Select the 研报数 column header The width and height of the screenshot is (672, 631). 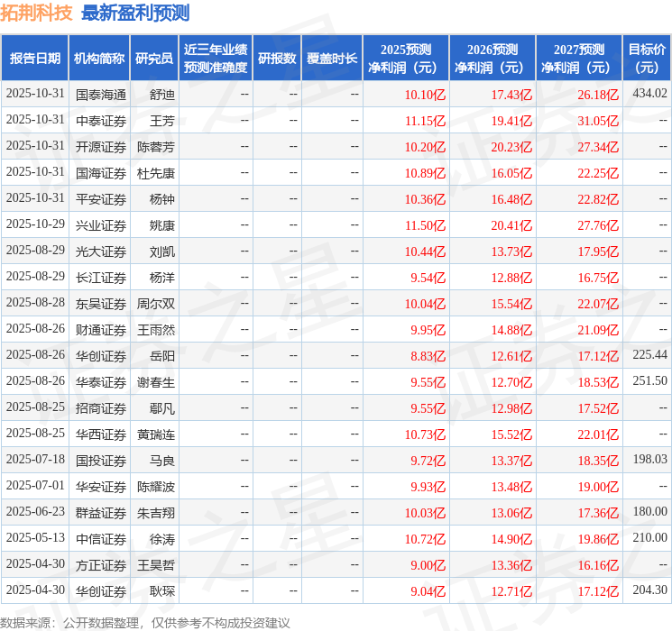[277, 59]
